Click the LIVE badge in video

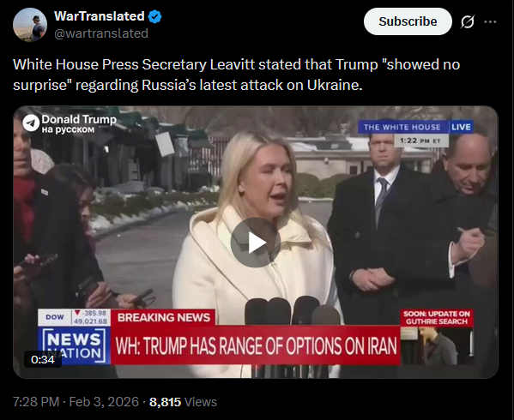click(461, 127)
